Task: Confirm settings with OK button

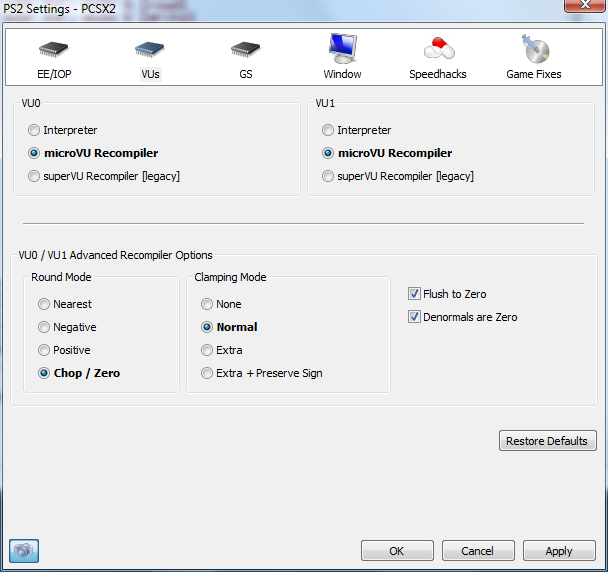Action: pos(397,551)
